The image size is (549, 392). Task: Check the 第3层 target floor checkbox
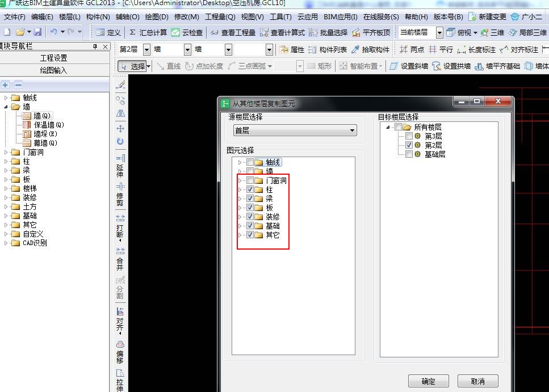coord(409,136)
